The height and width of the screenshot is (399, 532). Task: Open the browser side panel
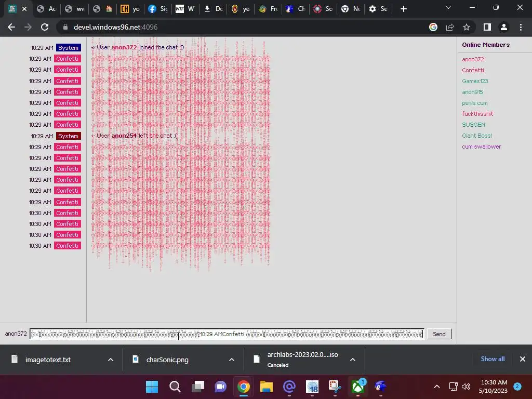(487, 27)
